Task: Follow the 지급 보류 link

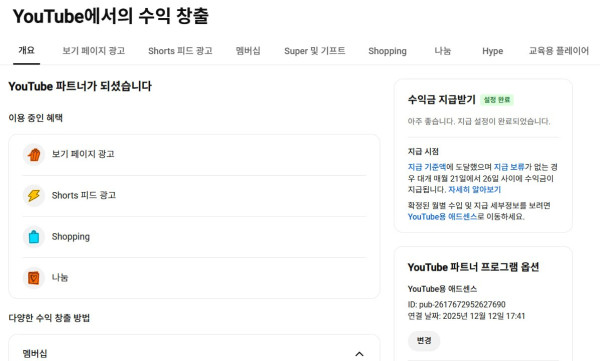Action: tap(509, 167)
